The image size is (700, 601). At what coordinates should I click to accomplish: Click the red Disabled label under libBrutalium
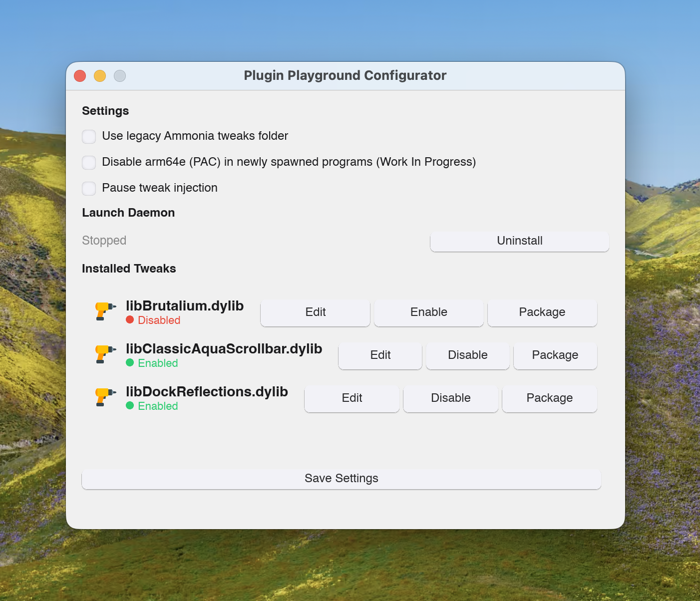[159, 320]
